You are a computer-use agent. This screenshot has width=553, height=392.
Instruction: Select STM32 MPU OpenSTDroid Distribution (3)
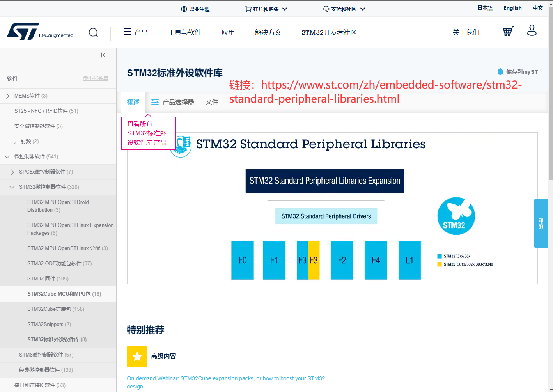pos(58,206)
